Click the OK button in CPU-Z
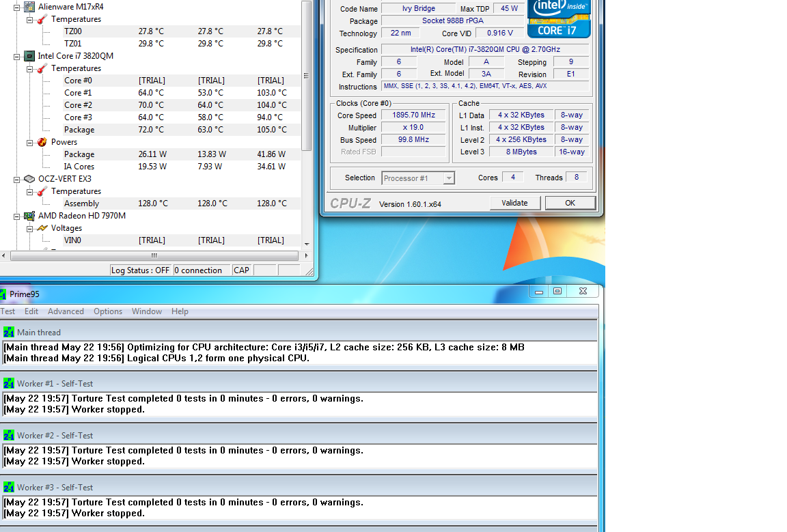 [570, 203]
